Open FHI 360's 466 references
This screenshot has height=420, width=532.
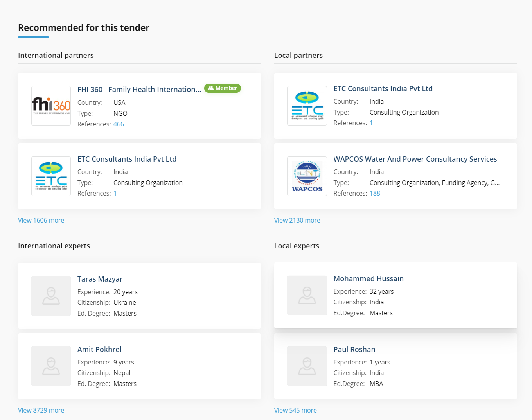coord(119,124)
